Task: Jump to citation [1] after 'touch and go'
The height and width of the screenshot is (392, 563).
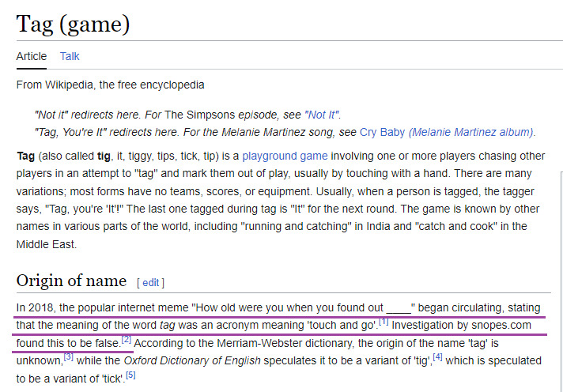Action: point(384,322)
